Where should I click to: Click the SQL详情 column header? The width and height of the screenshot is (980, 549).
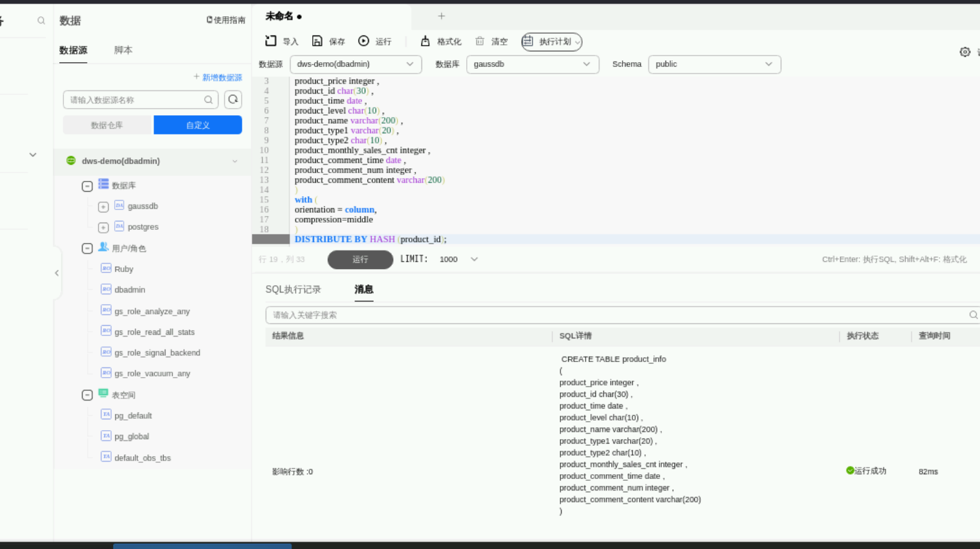point(575,336)
